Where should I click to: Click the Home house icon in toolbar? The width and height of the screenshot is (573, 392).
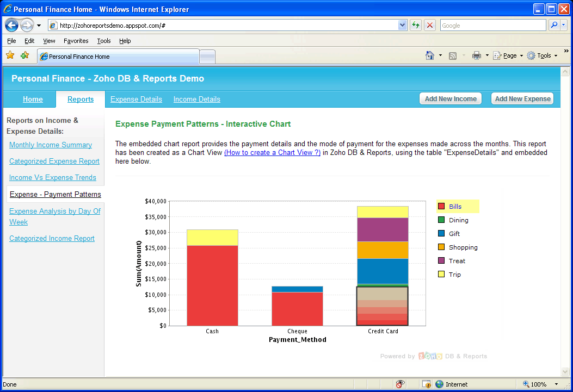[x=430, y=55]
